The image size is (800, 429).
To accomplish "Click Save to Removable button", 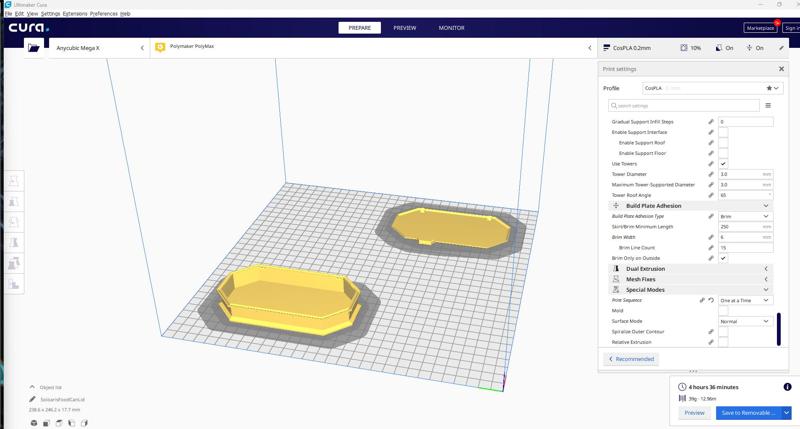I will coord(749,413).
